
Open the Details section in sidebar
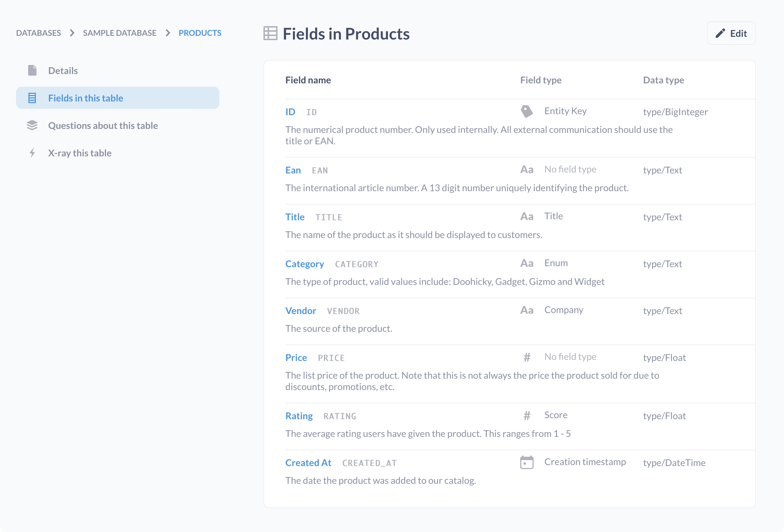tap(63, 70)
